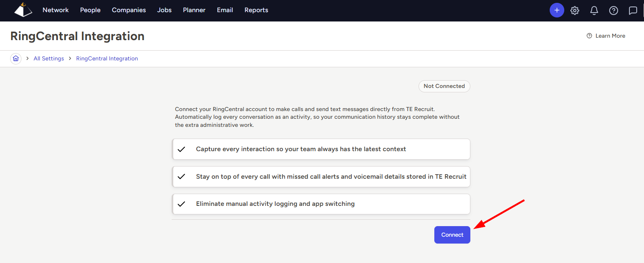Click the checkmark beside 'Eliminate manual activity logging'
644x263 pixels.
181,204
